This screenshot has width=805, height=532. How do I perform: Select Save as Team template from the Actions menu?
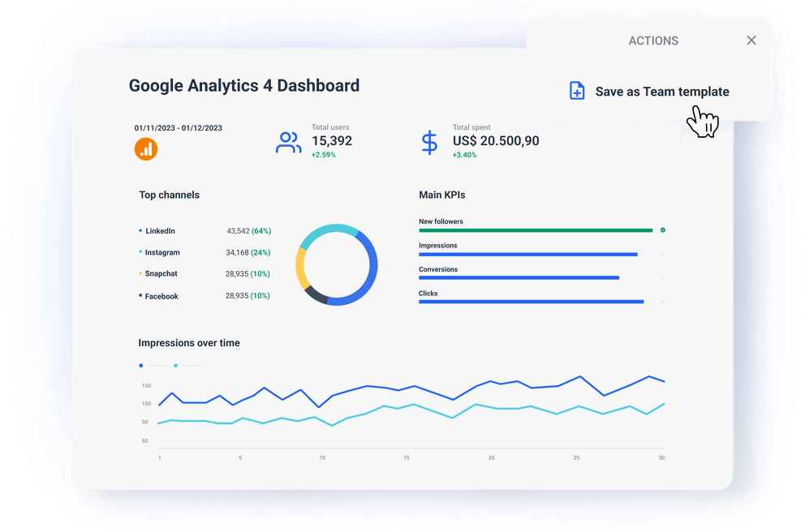coord(661,92)
